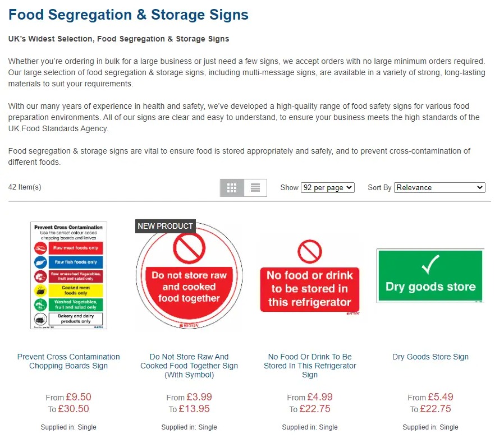The height and width of the screenshot is (443, 504).
Task: Switch to list view icon
Action: (255, 188)
